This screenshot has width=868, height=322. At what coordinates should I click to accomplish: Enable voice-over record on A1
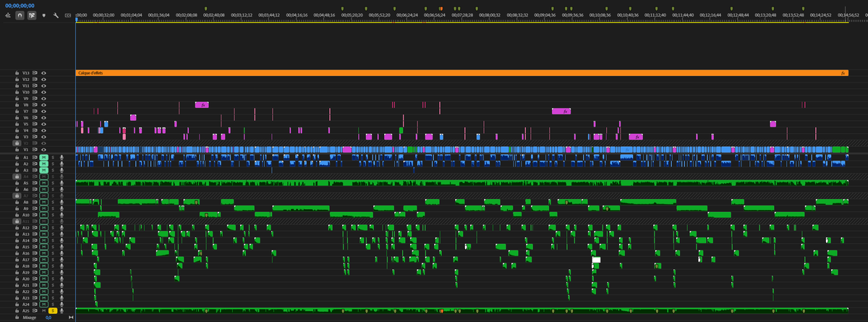point(61,158)
